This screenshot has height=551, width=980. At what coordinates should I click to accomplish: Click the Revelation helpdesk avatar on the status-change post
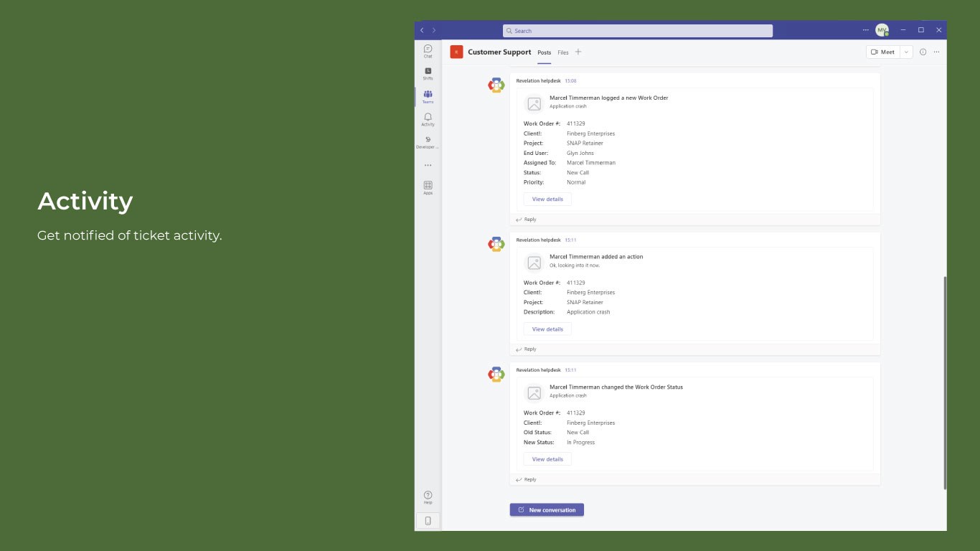[496, 374]
